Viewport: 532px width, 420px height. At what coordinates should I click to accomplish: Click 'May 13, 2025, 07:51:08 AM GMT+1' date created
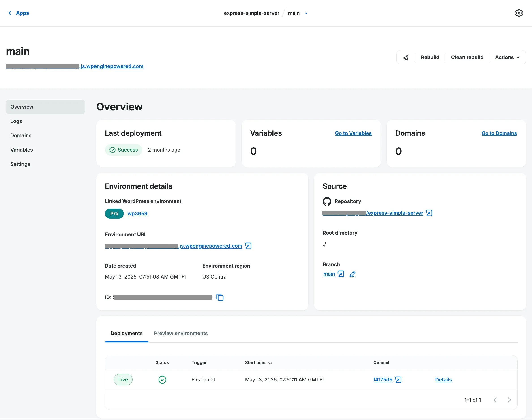[146, 277]
